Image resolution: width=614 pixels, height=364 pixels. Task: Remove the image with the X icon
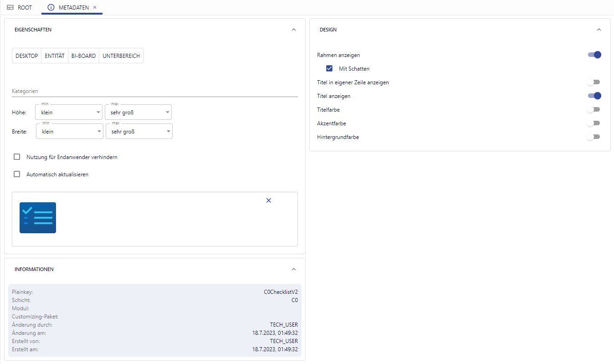(x=268, y=200)
